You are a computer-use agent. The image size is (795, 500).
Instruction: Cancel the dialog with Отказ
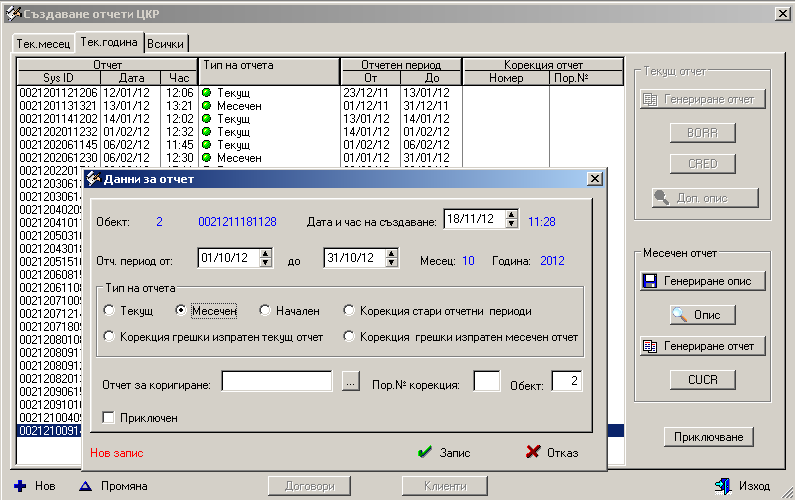pos(552,452)
